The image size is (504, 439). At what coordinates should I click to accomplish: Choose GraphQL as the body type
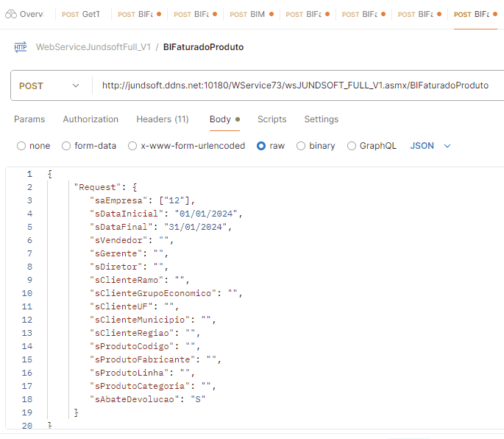352,146
